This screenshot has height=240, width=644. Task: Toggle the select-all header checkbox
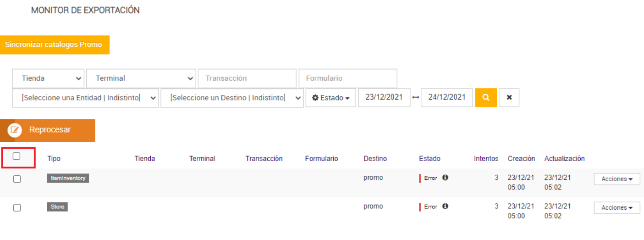[17, 156]
